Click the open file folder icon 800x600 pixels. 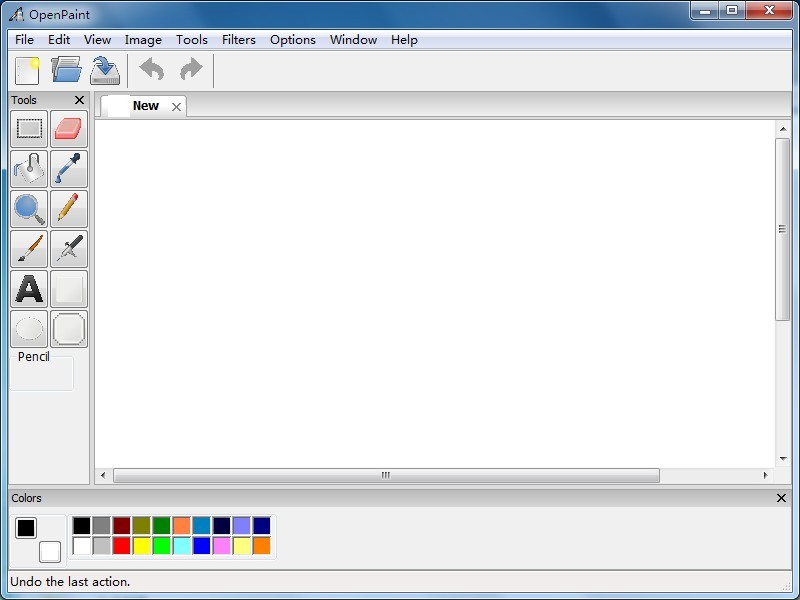66,70
